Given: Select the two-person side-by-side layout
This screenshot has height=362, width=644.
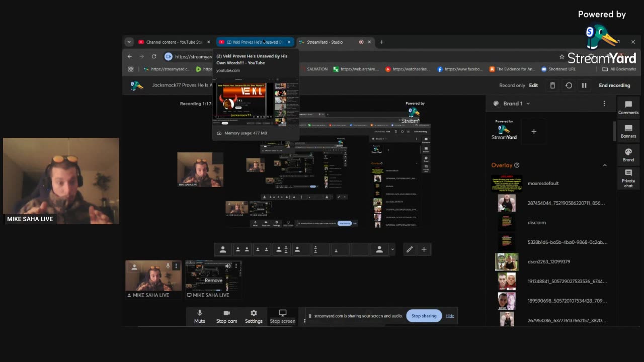Looking at the screenshot, I should 242,249.
